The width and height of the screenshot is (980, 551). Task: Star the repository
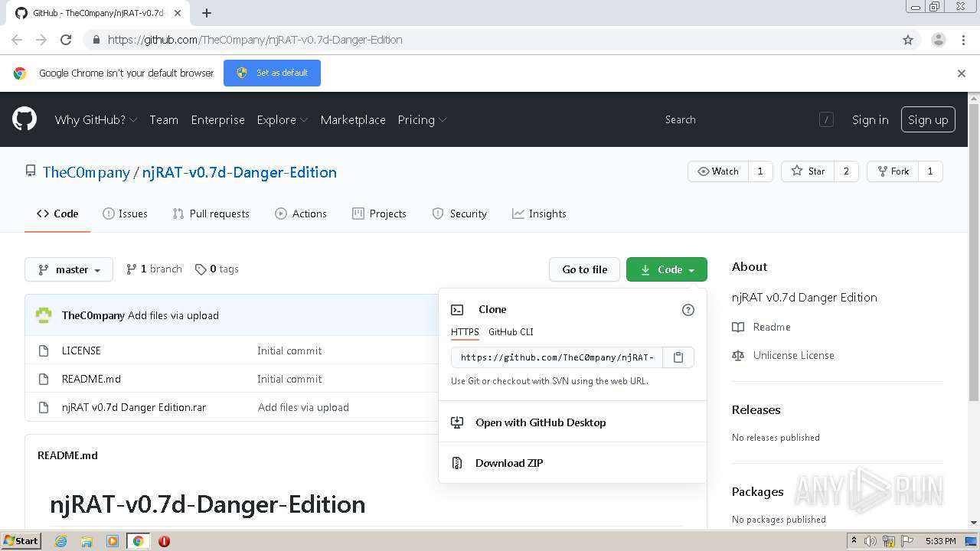pos(808,171)
